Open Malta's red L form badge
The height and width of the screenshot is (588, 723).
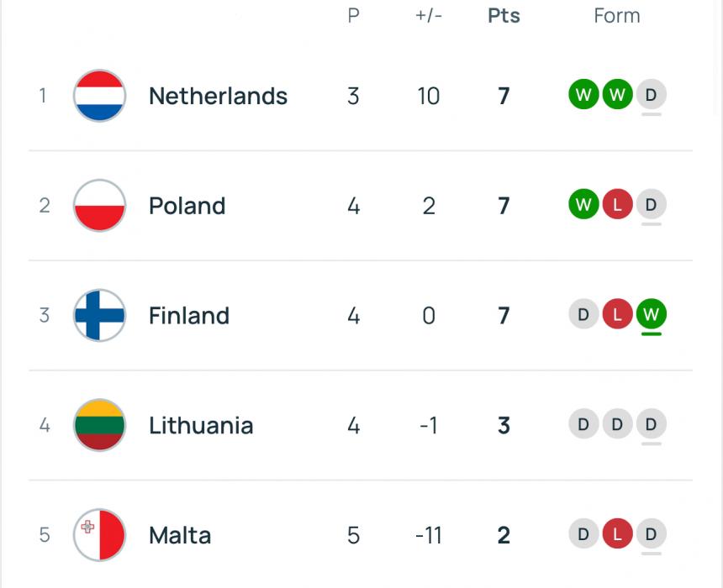coord(617,533)
